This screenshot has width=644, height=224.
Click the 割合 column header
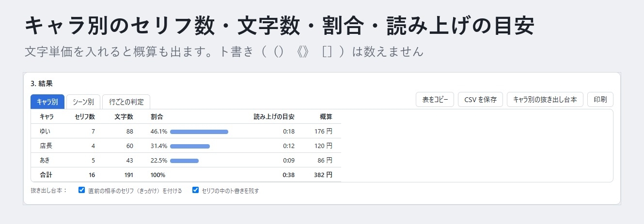click(157, 117)
